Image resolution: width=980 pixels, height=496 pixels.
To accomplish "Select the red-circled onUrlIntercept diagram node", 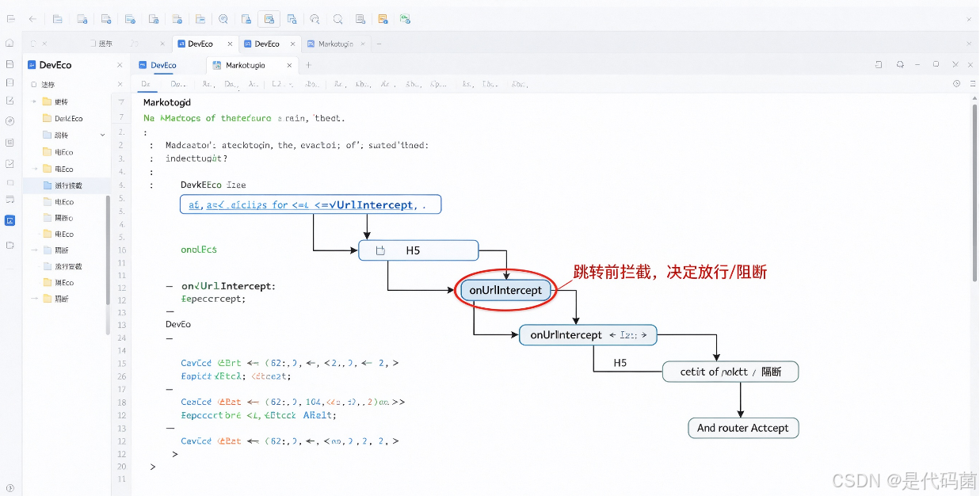I will [x=505, y=290].
